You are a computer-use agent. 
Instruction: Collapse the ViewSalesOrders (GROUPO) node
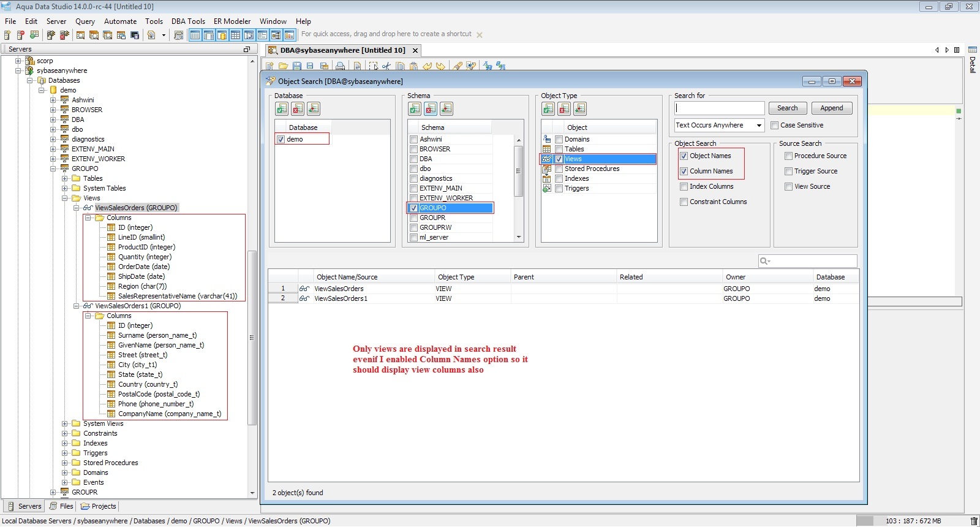[77, 208]
